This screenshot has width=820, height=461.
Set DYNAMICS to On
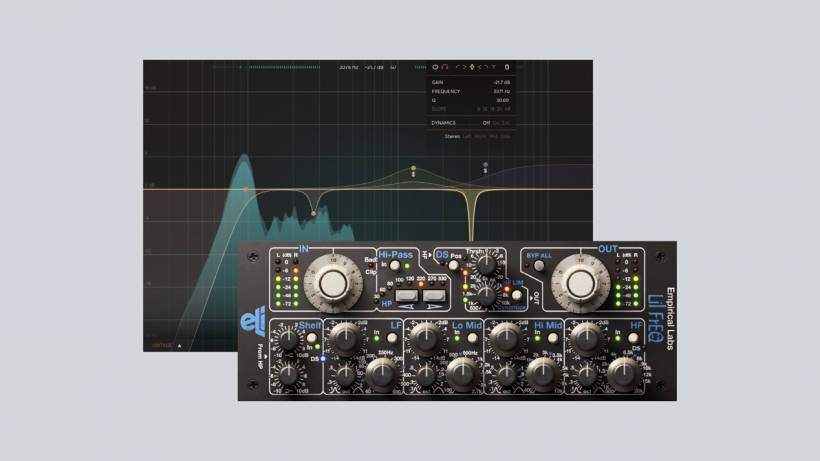pos(496,123)
